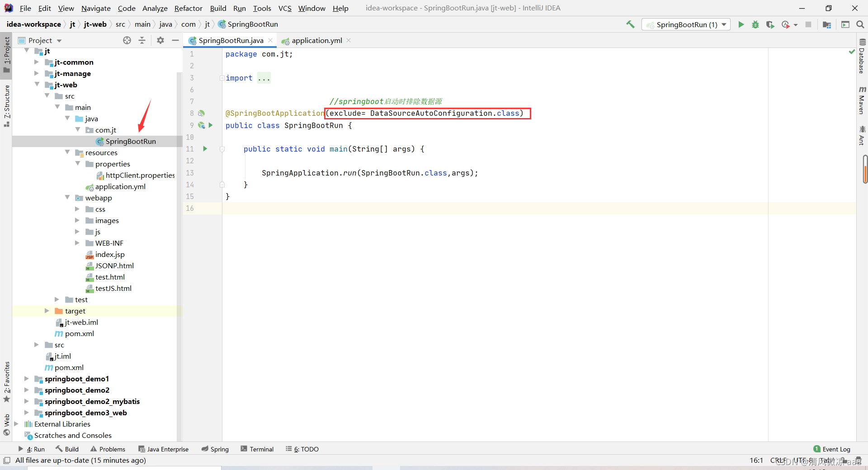Open the Maven side panel

862,100
